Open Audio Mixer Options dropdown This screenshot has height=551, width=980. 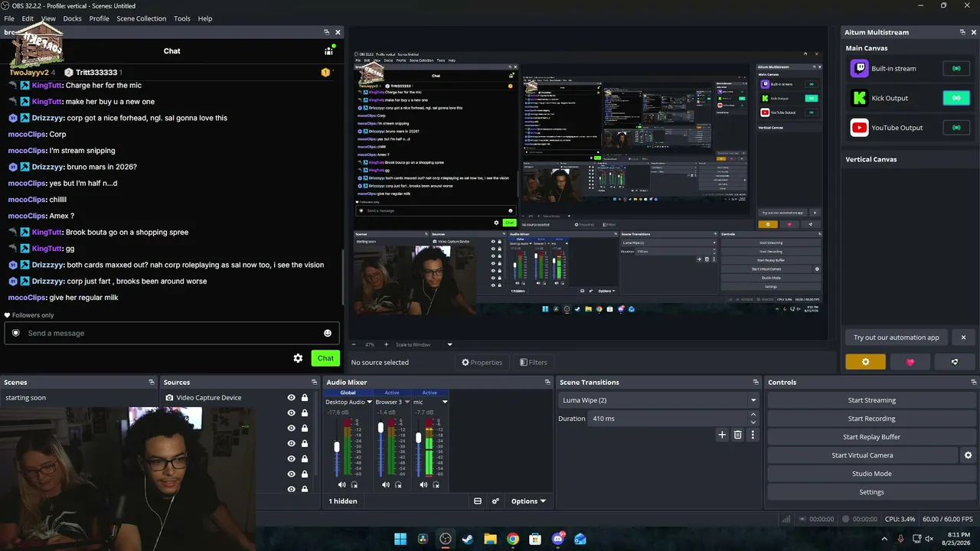tap(528, 501)
